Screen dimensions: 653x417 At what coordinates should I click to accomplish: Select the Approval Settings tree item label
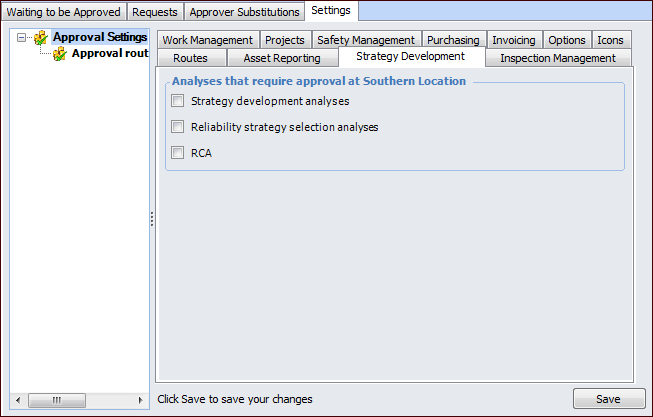point(100,38)
